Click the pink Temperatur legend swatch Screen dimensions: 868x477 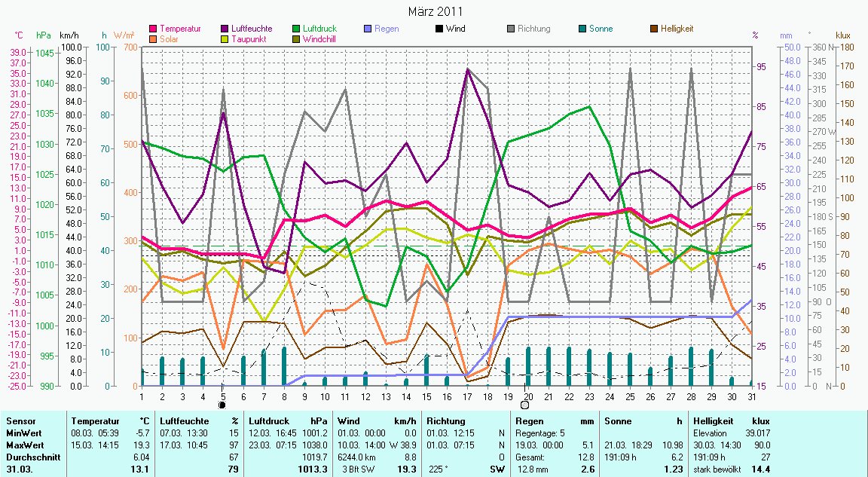154,29
